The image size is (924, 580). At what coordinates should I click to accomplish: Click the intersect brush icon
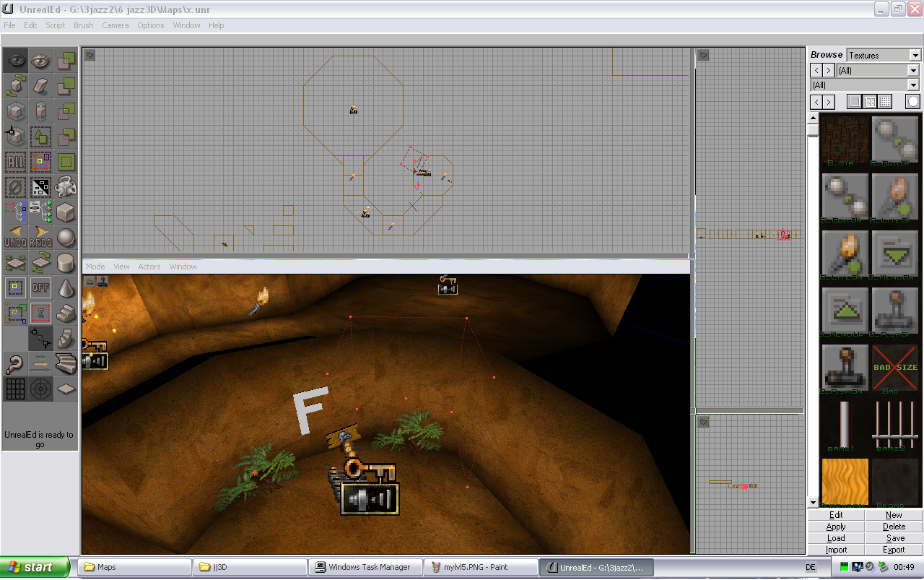coord(66,111)
